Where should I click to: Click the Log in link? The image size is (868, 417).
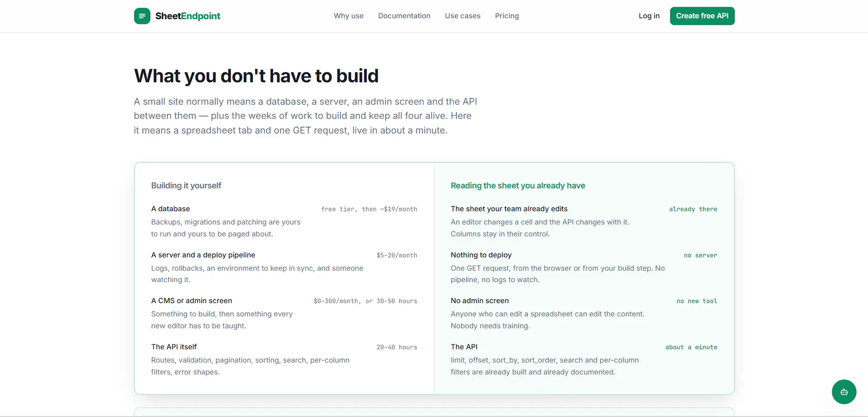tap(649, 16)
